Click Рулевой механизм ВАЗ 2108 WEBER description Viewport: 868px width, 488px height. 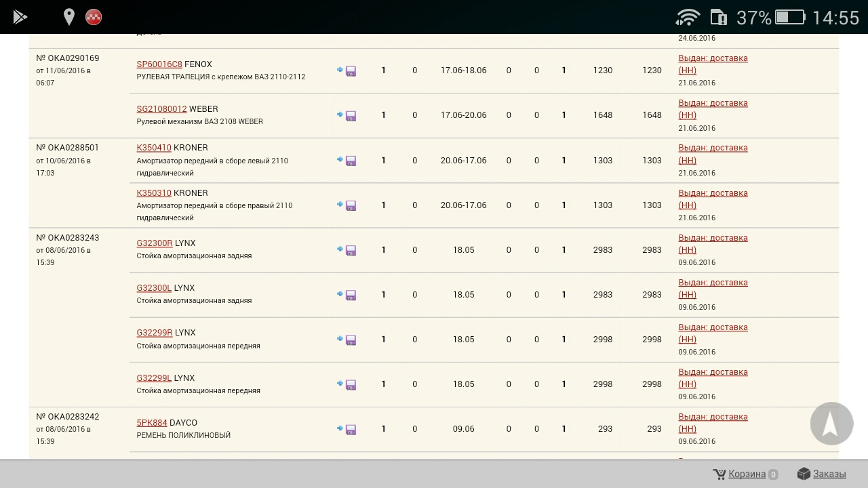(x=200, y=121)
